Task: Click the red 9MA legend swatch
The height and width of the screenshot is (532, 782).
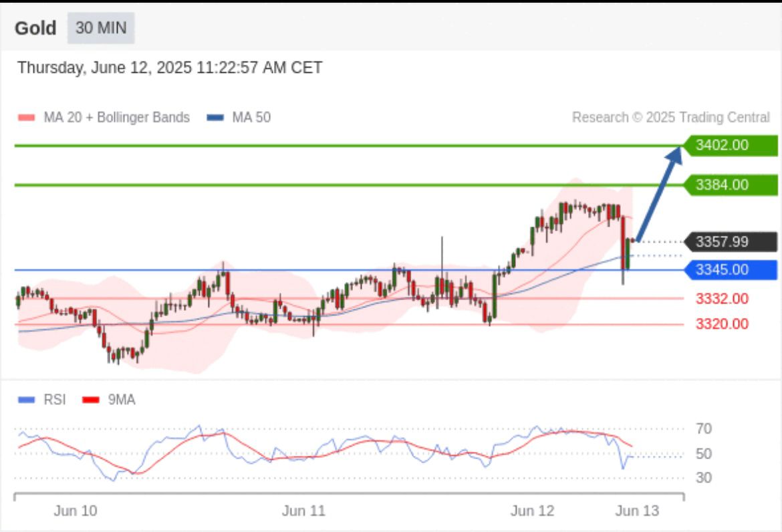Action: coord(90,400)
